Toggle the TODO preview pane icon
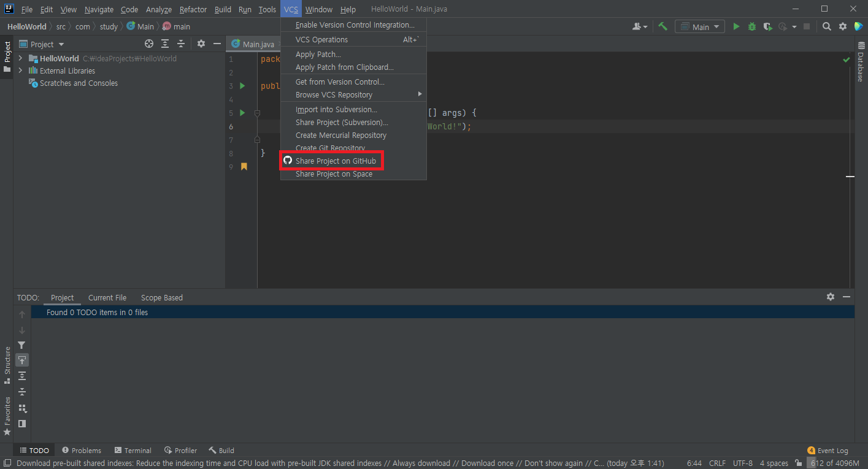This screenshot has width=868, height=469. pos(22,423)
